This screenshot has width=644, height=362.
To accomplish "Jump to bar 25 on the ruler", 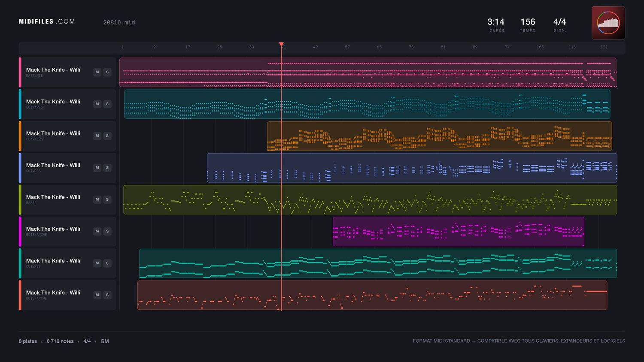I will (219, 47).
